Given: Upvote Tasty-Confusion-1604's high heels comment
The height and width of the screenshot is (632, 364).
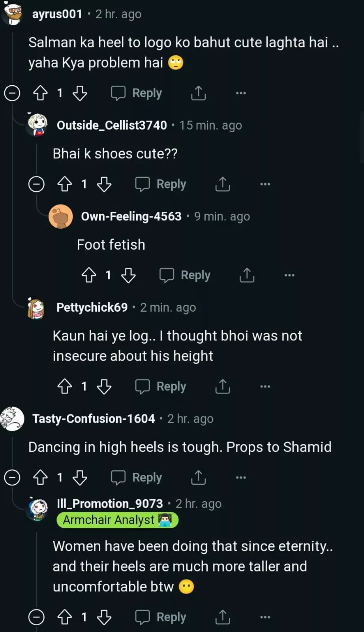Looking at the screenshot, I should coord(40,478).
